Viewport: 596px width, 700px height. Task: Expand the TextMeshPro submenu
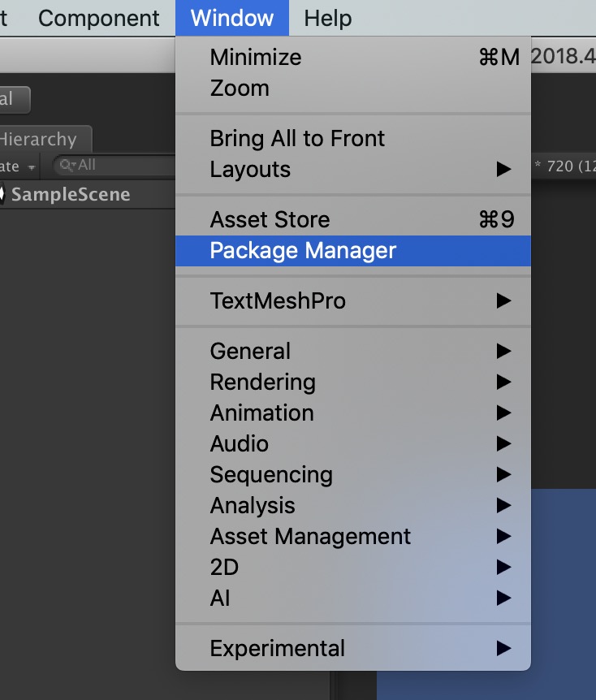pyautogui.click(x=278, y=300)
